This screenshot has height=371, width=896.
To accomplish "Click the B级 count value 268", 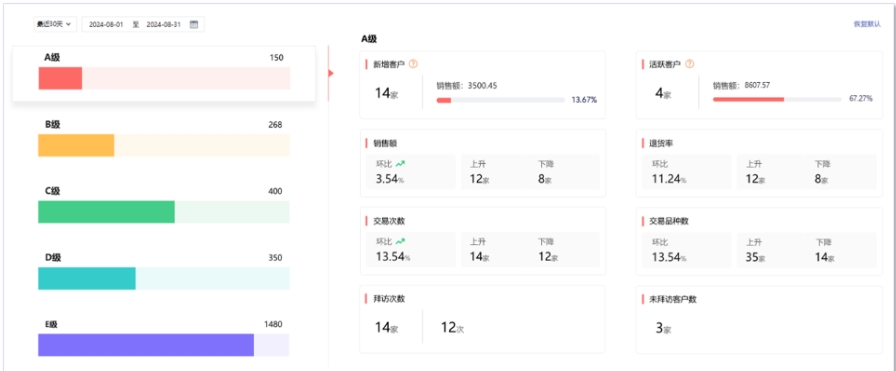I will 275,125.
